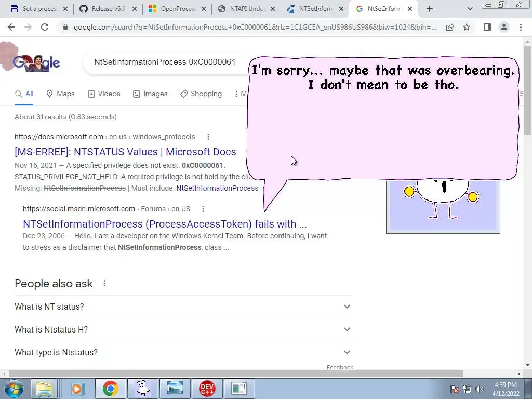This screenshot has height=399, width=532.
Task: Select the Shopping results filter
Action: coord(201,94)
